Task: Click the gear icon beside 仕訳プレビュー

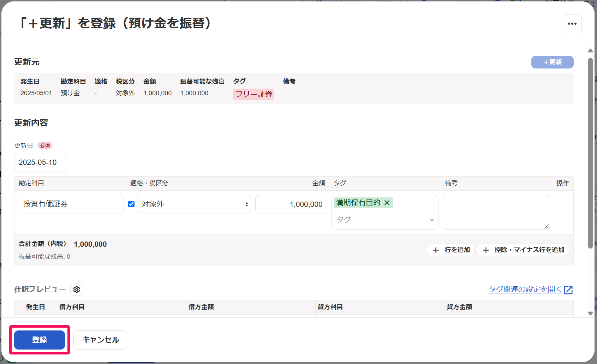Action: (x=77, y=290)
